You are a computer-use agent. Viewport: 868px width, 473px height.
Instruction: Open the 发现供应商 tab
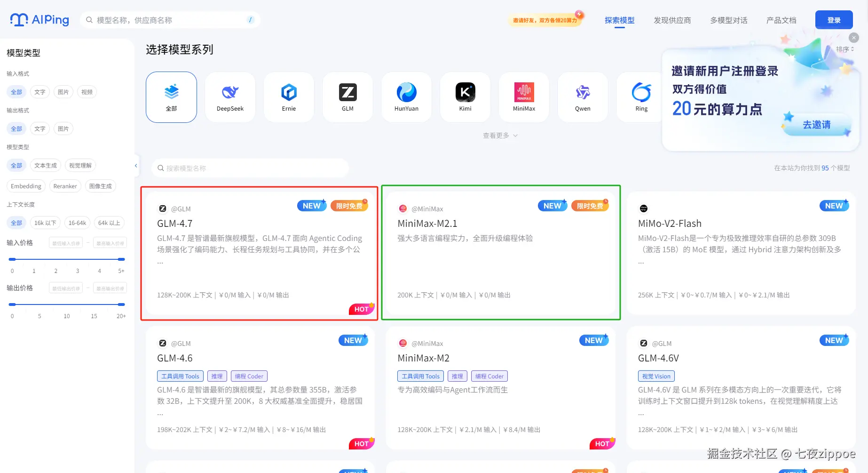coord(672,20)
